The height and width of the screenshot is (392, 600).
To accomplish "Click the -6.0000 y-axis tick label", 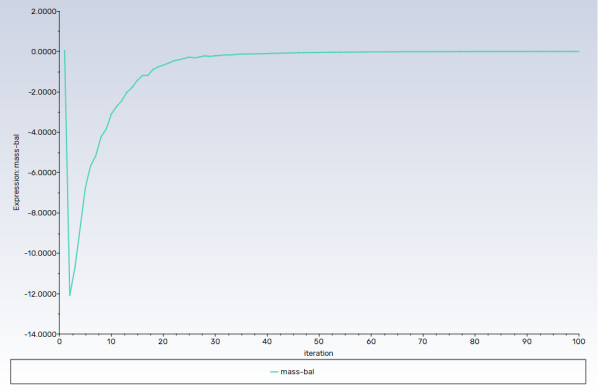I will (x=42, y=173).
